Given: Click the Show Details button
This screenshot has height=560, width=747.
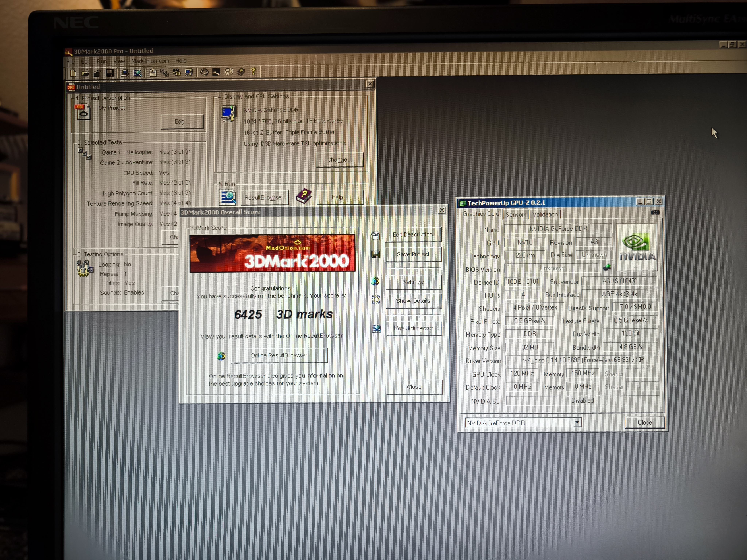Looking at the screenshot, I should (413, 301).
